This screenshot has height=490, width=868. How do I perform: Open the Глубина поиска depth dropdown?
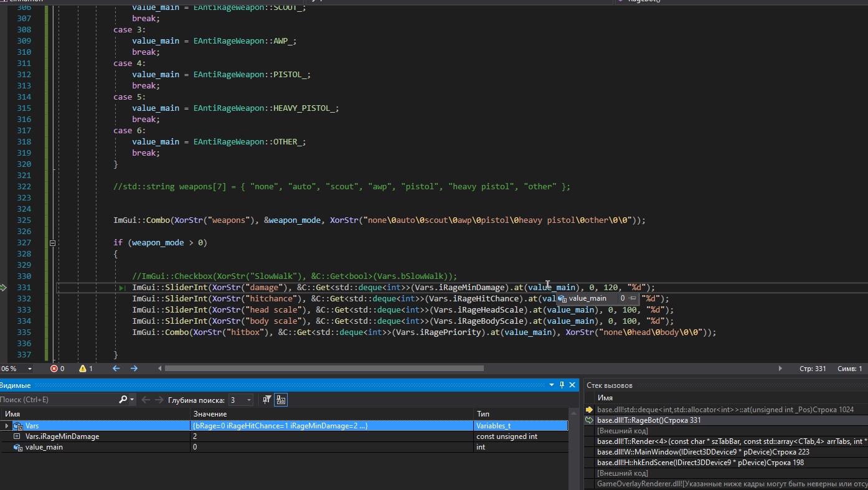click(249, 400)
